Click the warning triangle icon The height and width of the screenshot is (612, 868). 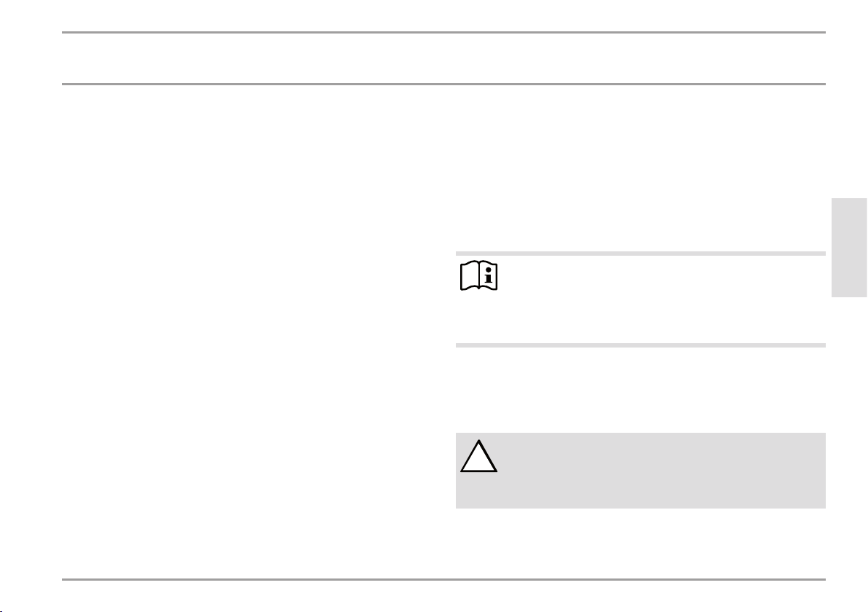(479, 456)
